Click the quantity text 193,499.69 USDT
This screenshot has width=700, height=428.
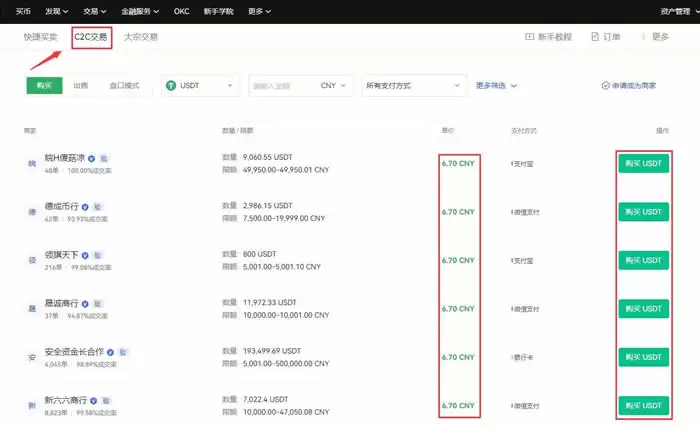pos(271,351)
